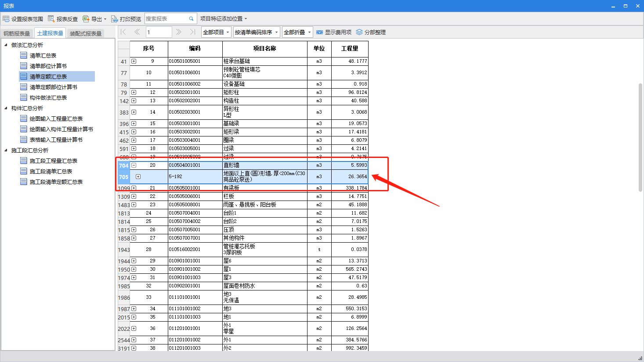The image size is (644, 362).
Task: Open 打印预览 print preview
Action: [126, 19]
